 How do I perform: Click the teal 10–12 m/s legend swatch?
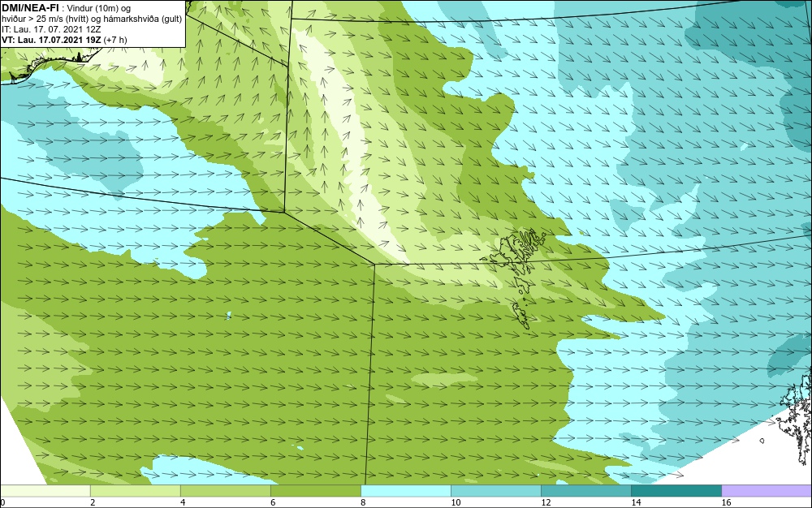[495, 490]
